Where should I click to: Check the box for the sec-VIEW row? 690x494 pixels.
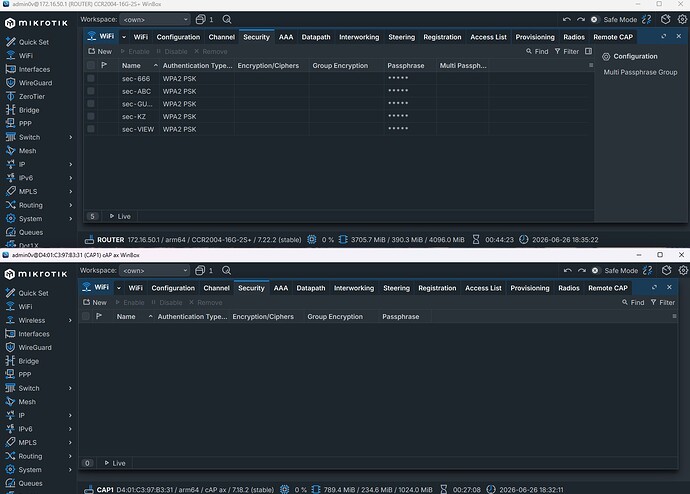coord(91,129)
